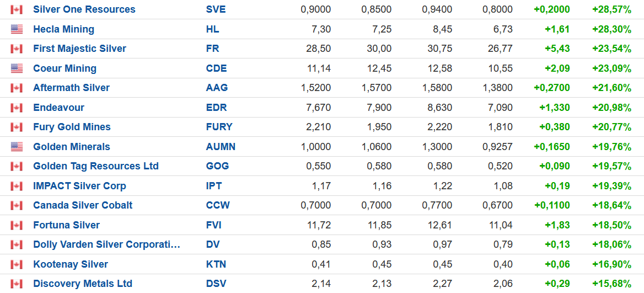Open the Aftermath Silver link

(71, 88)
